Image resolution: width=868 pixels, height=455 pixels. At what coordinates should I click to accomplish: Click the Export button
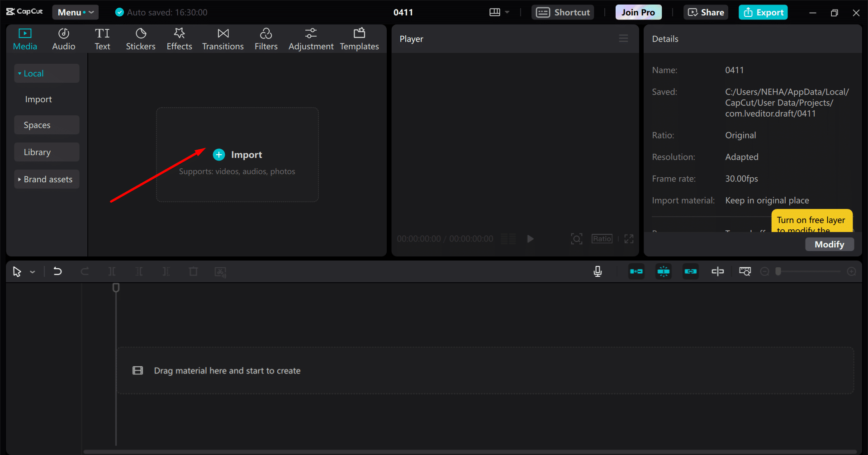coord(763,12)
